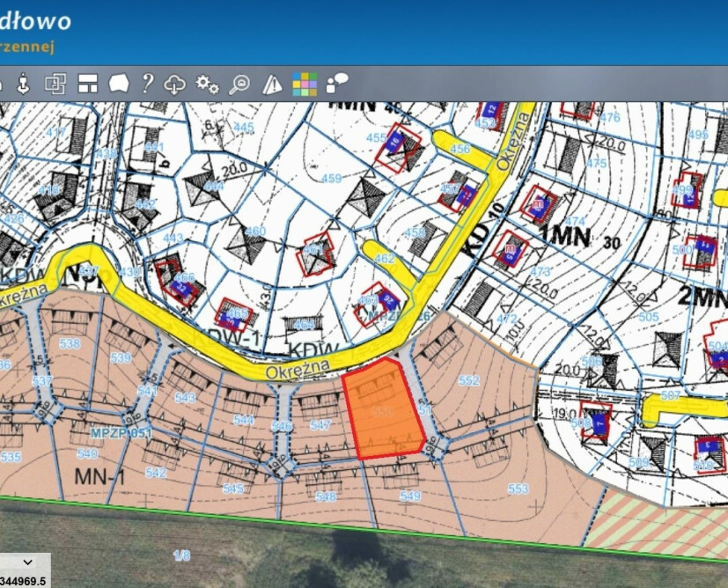Open the colored grid legend icon
The height and width of the screenshot is (588, 728).
point(305,85)
